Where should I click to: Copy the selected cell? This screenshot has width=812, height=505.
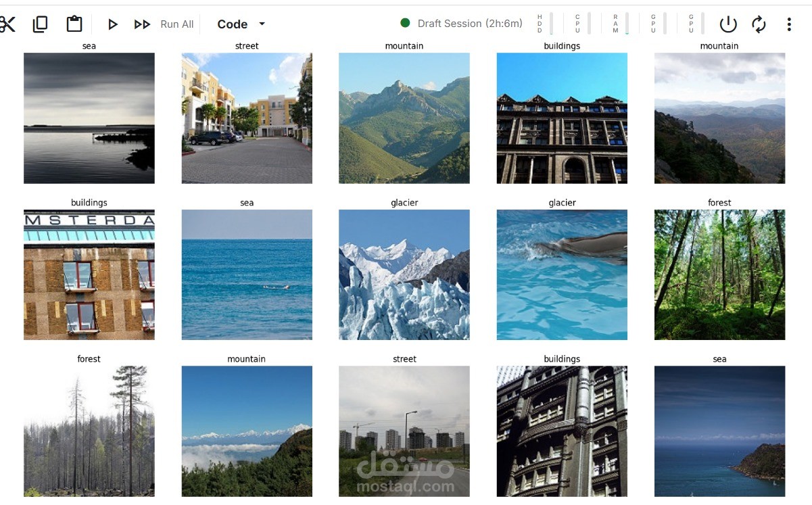40,24
